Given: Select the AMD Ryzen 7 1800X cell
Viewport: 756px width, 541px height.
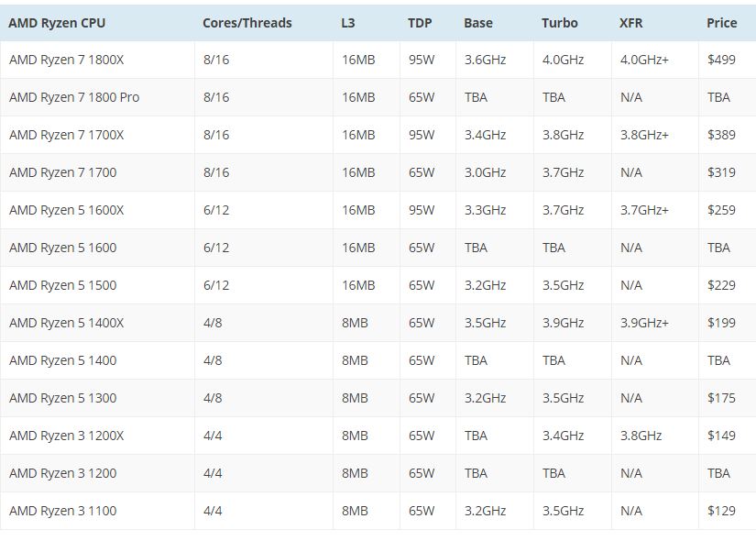Looking at the screenshot, I should (66, 60).
